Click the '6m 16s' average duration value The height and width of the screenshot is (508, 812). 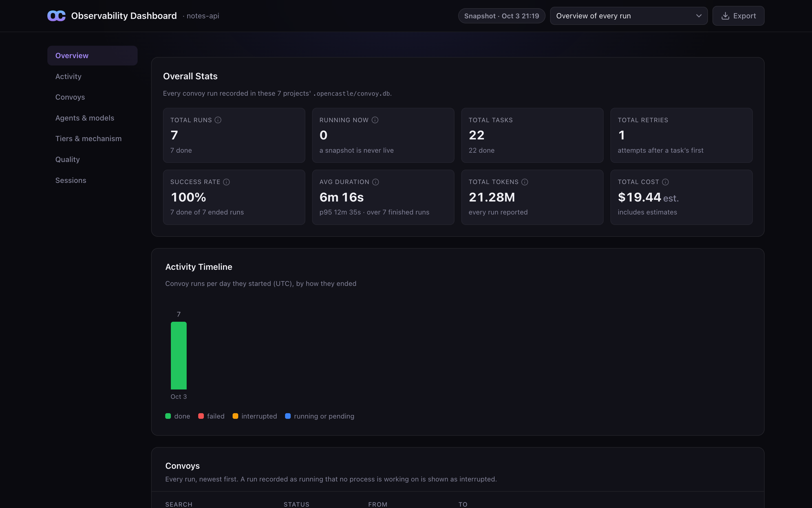coord(341,197)
